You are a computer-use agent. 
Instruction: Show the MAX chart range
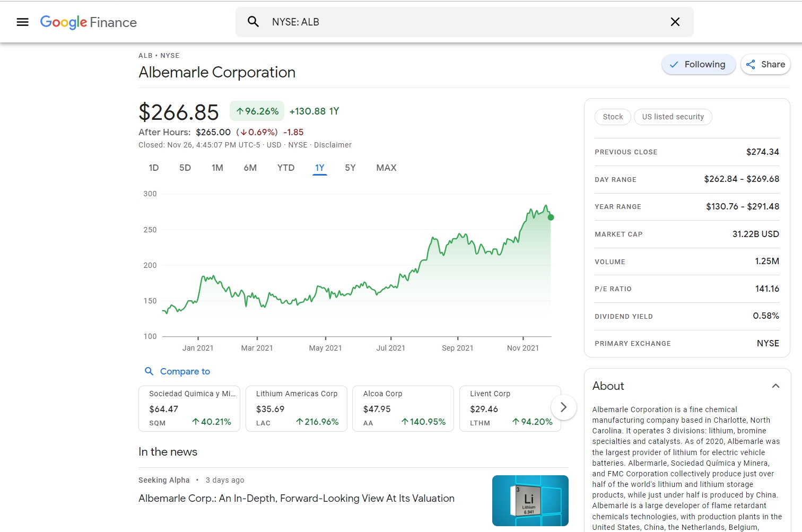pos(386,168)
